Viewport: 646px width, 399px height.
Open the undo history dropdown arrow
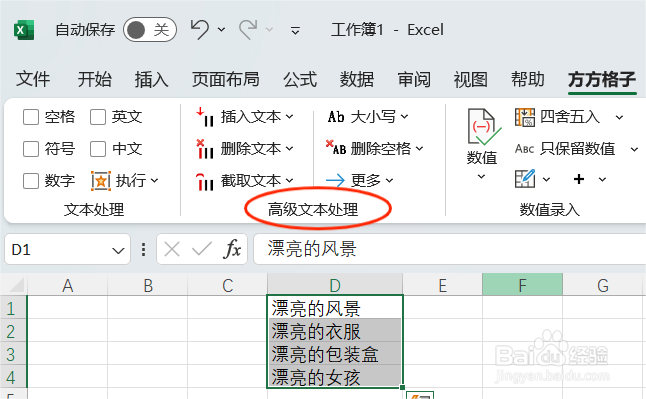click(x=222, y=30)
